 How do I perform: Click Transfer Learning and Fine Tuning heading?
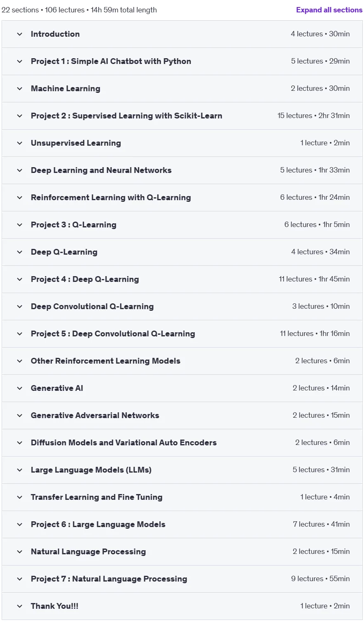[97, 497]
